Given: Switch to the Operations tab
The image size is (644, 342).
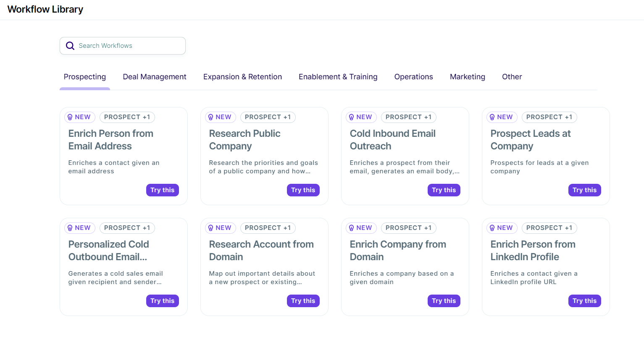Looking at the screenshot, I should 414,77.
